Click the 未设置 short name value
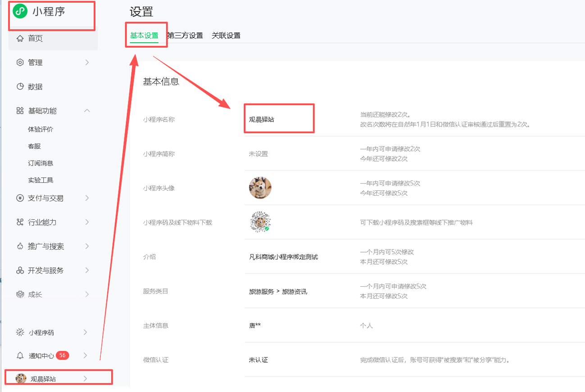Viewport: 585px width, 392px height. (258, 154)
